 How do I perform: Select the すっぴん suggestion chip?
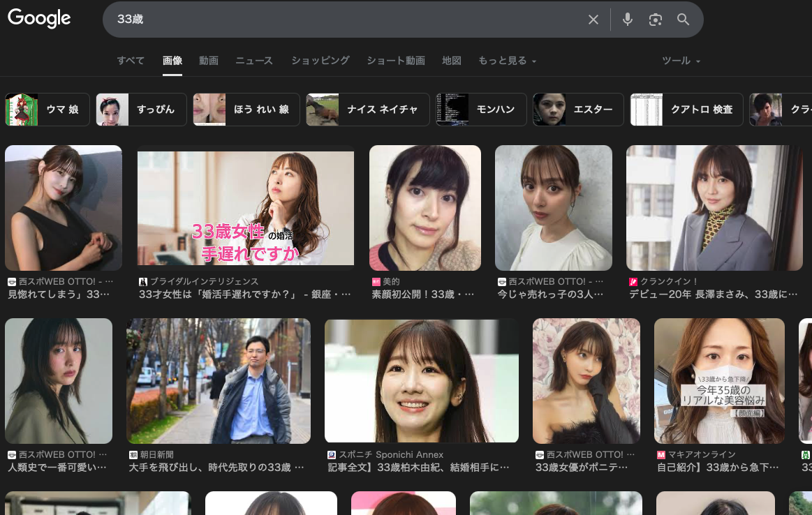click(x=141, y=110)
